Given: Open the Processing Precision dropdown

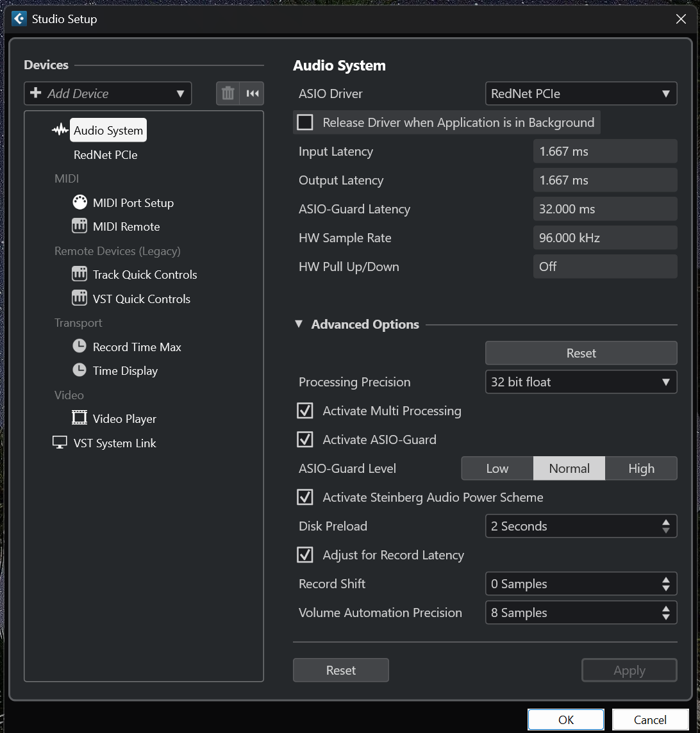Looking at the screenshot, I should tap(581, 382).
